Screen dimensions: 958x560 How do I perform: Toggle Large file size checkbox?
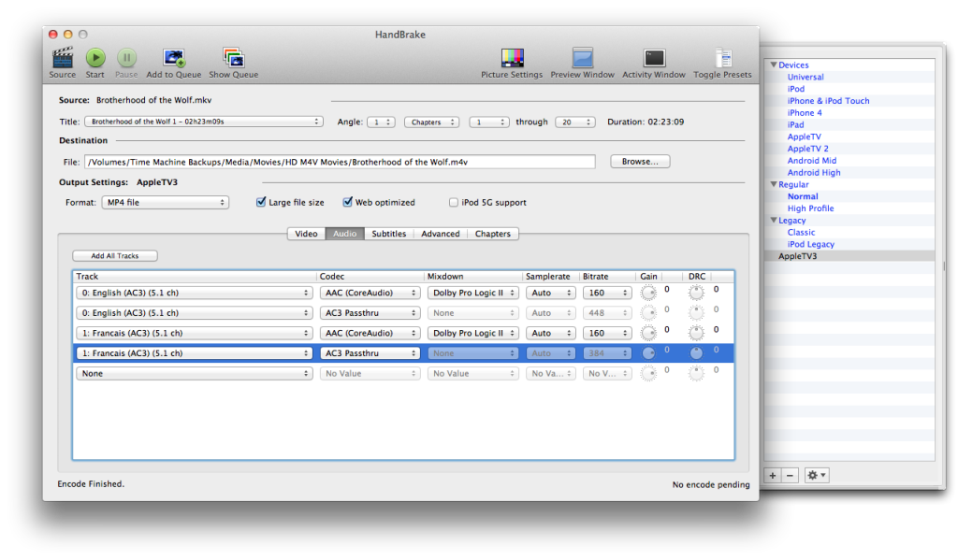pyautogui.click(x=261, y=202)
